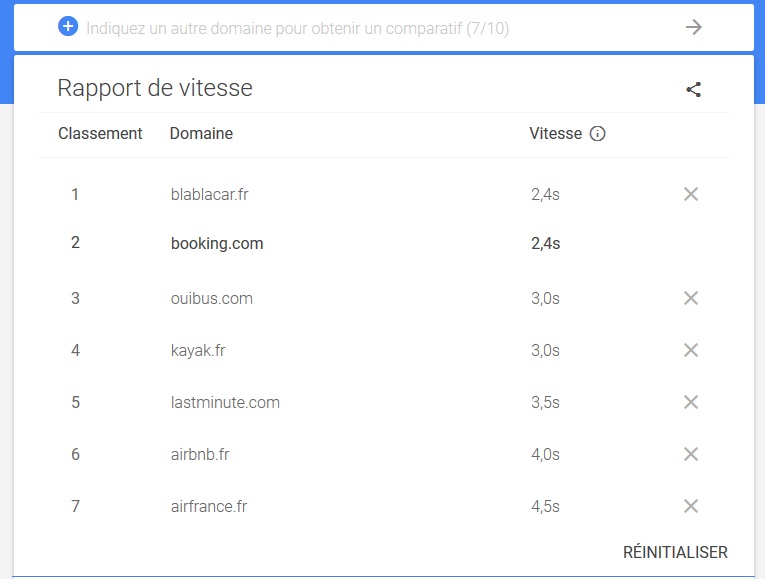Click the Classement column header
This screenshot has width=765, height=579.
[100, 133]
